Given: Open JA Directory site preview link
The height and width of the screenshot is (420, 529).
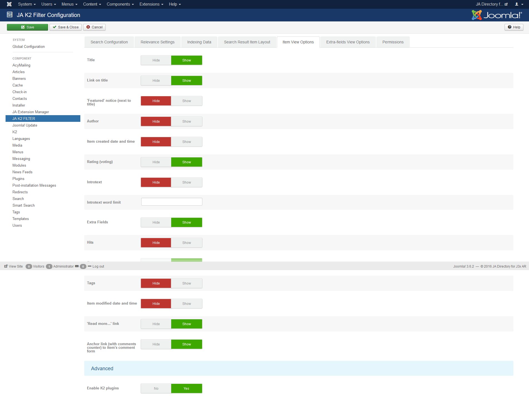Looking at the screenshot, I should pyautogui.click(x=491, y=4).
